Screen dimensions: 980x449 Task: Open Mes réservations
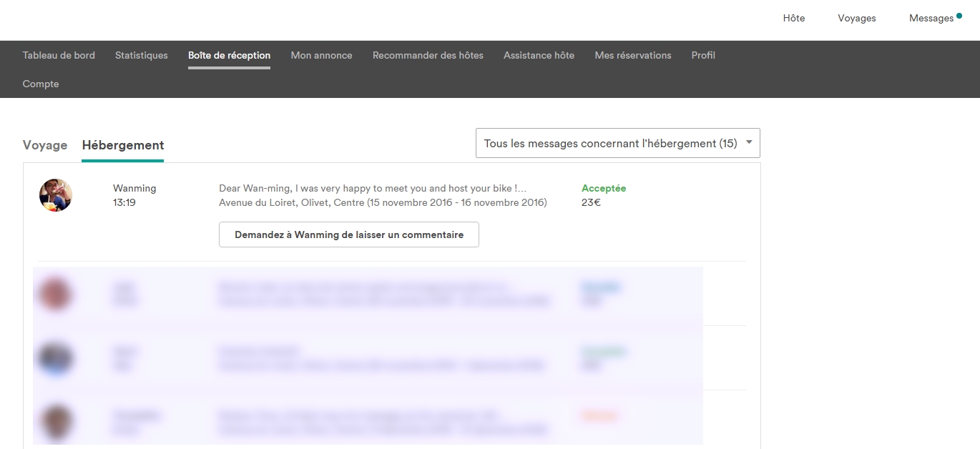[x=633, y=55]
